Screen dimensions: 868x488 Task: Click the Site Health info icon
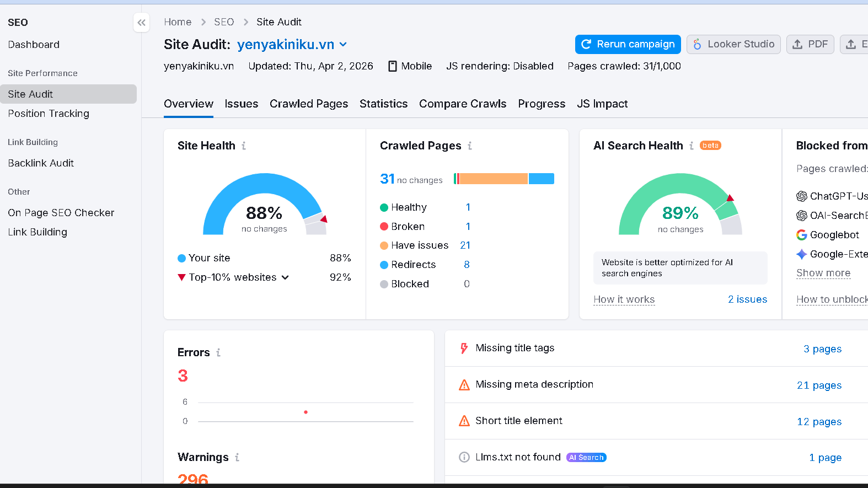244,146
